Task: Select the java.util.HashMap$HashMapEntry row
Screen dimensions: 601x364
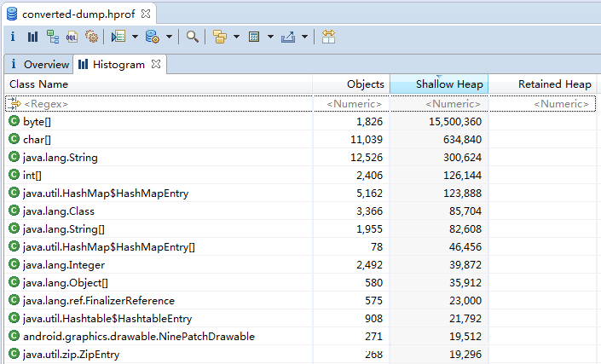Action: coord(301,194)
